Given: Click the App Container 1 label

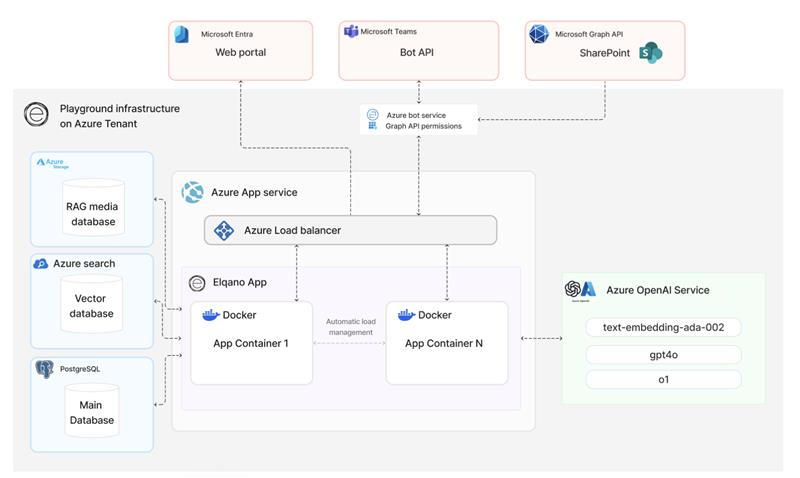Looking at the screenshot, I should click(x=251, y=343).
